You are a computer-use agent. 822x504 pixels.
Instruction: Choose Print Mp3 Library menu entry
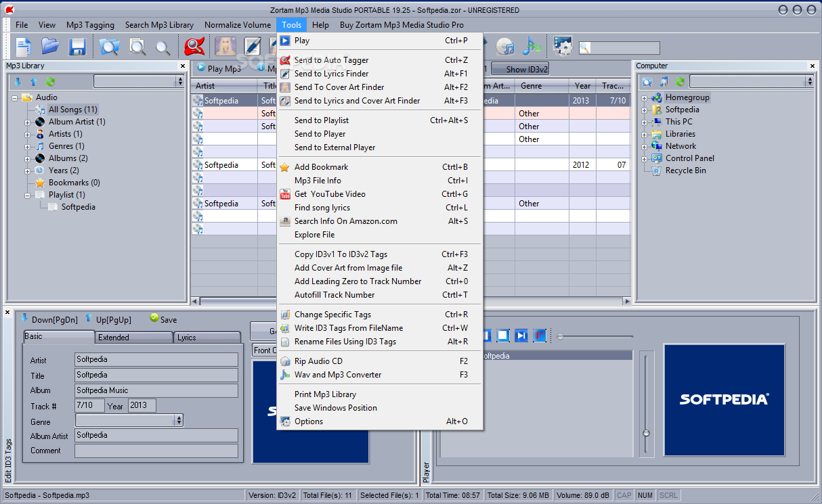(380, 394)
